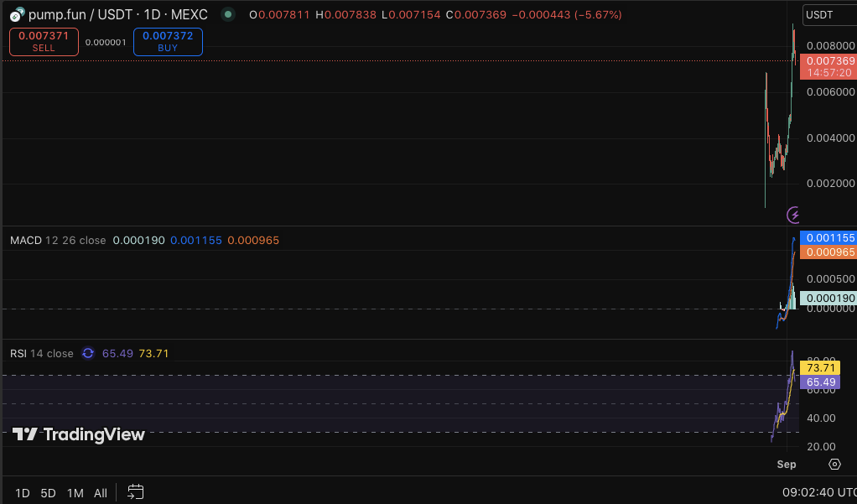Click the 20.00 RSI axis label
The image size is (857, 504).
(821, 447)
